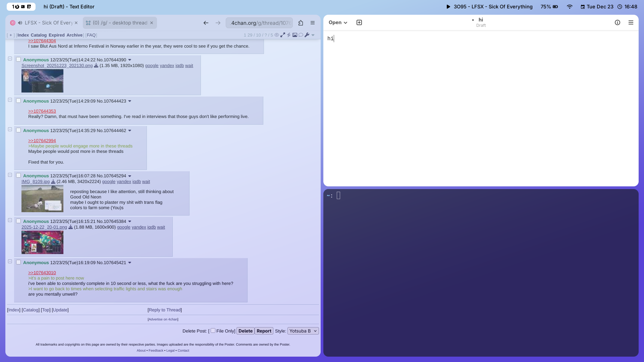Check the box for post No.107644390
The width and height of the screenshot is (644, 362).
coord(18,59)
